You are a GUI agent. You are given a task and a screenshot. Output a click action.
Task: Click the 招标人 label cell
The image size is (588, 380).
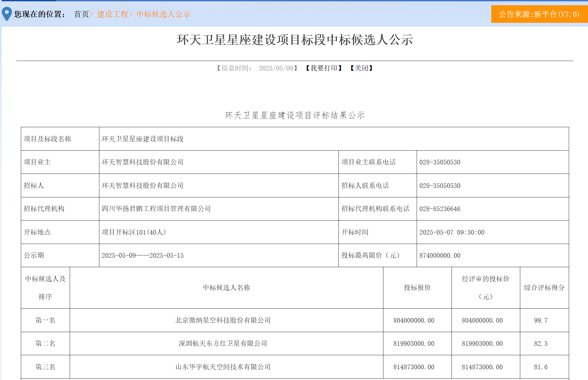click(x=60, y=186)
